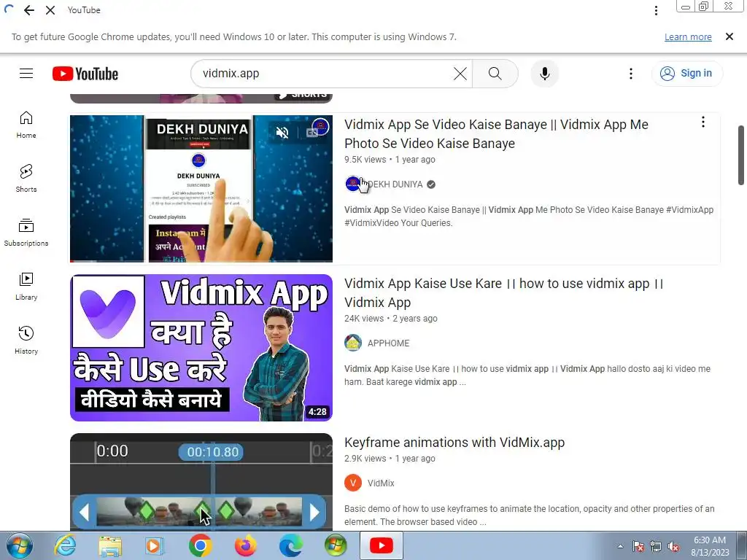747x560 pixels.
Task: Open the keyframe animations video thumbnail
Action: coord(201,482)
